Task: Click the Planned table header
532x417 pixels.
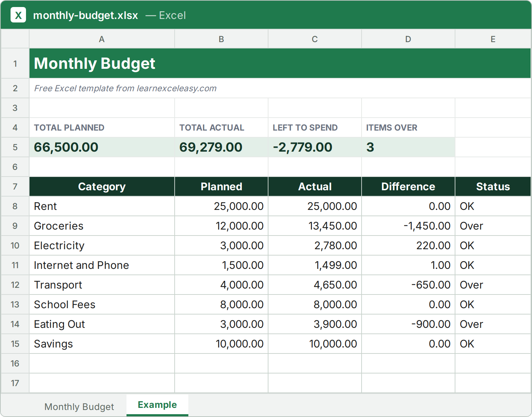Action: point(221,186)
